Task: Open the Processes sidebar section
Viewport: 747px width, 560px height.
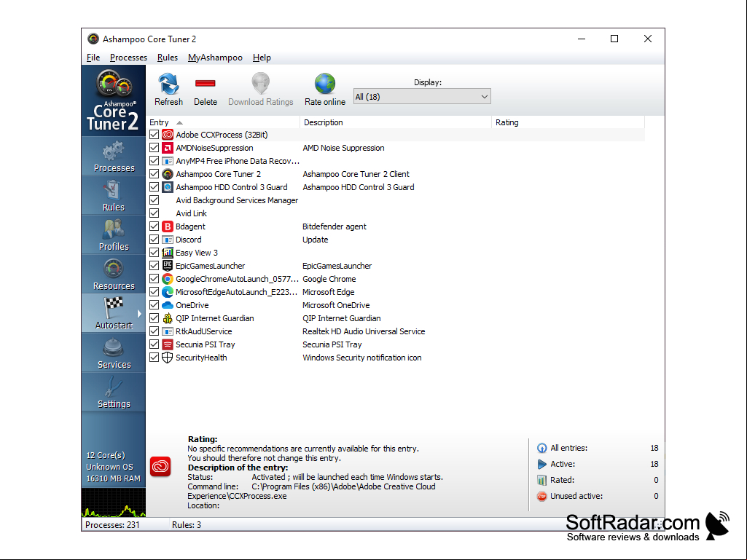Action: 114,156
